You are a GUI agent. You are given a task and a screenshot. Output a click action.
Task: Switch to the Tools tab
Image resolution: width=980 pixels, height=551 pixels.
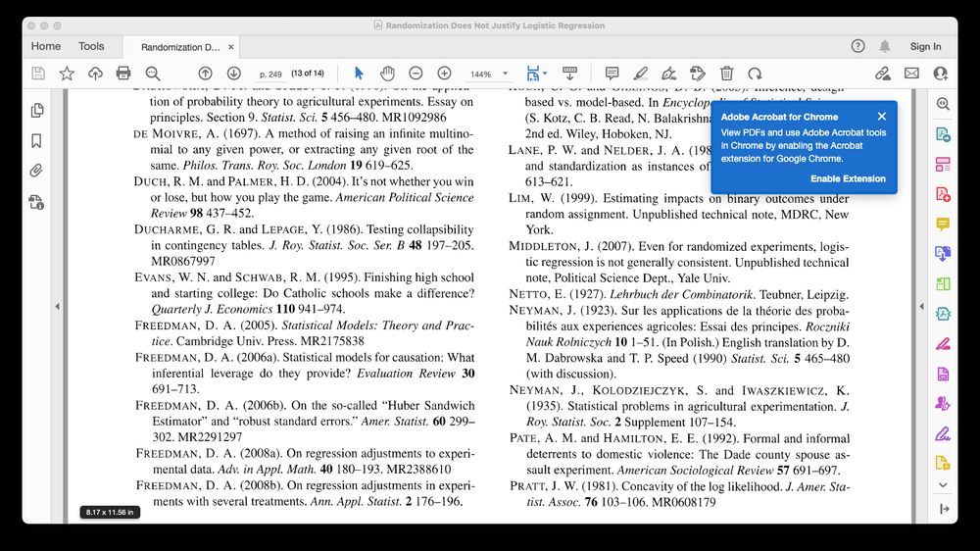point(91,46)
